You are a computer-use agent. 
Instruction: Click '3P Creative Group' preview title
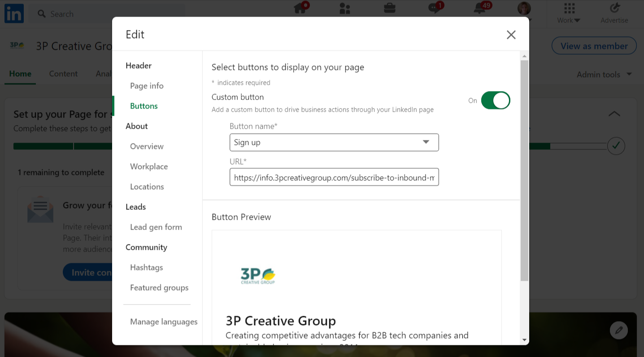tap(281, 321)
